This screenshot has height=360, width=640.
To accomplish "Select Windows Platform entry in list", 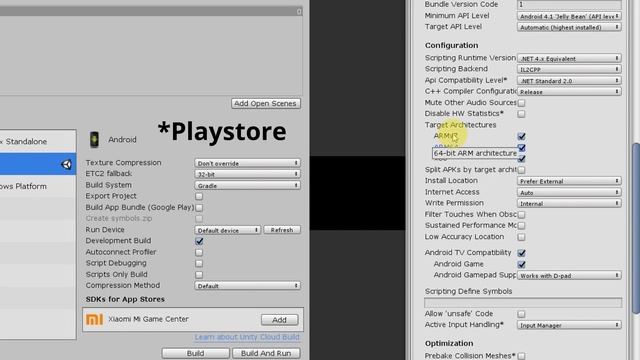I will click(x=38, y=186).
